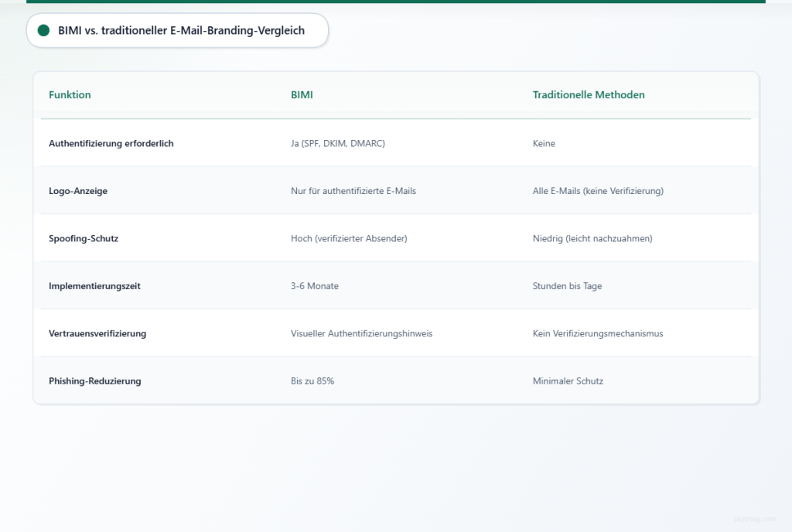Select the '3-6 Monate' cell
The width and height of the screenshot is (792, 532).
click(315, 285)
